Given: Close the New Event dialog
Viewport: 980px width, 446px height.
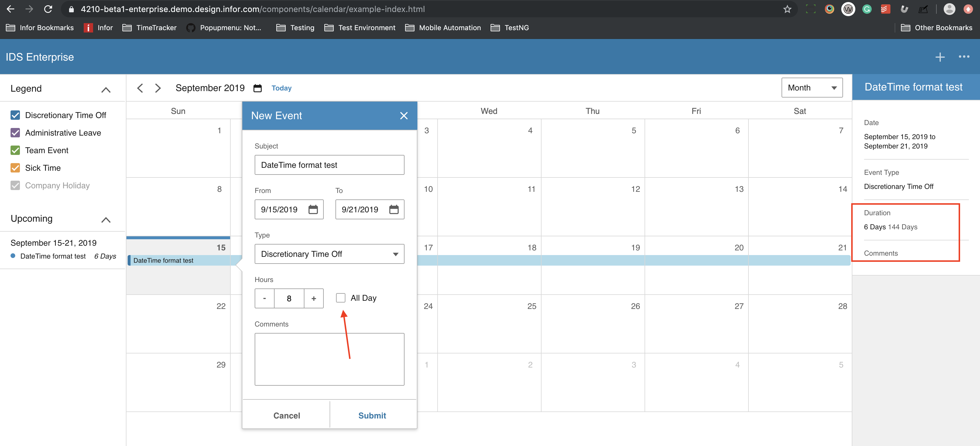Looking at the screenshot, I should point(404,116).
